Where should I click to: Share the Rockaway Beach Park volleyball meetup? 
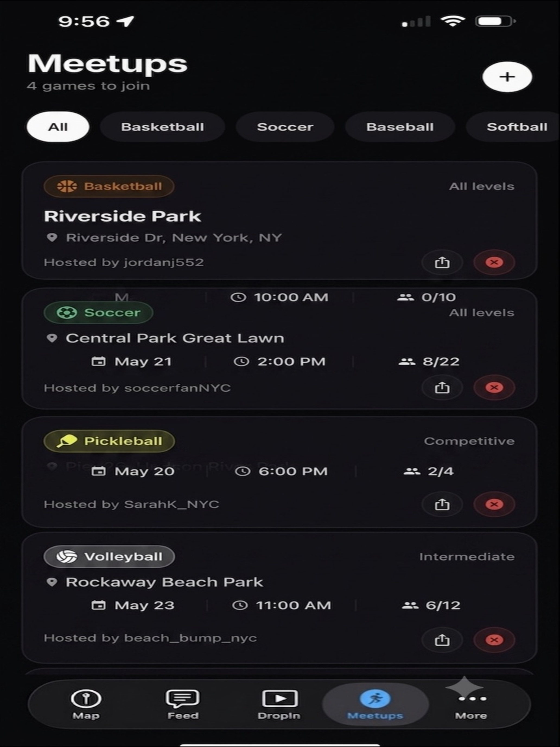coord(442,640)
